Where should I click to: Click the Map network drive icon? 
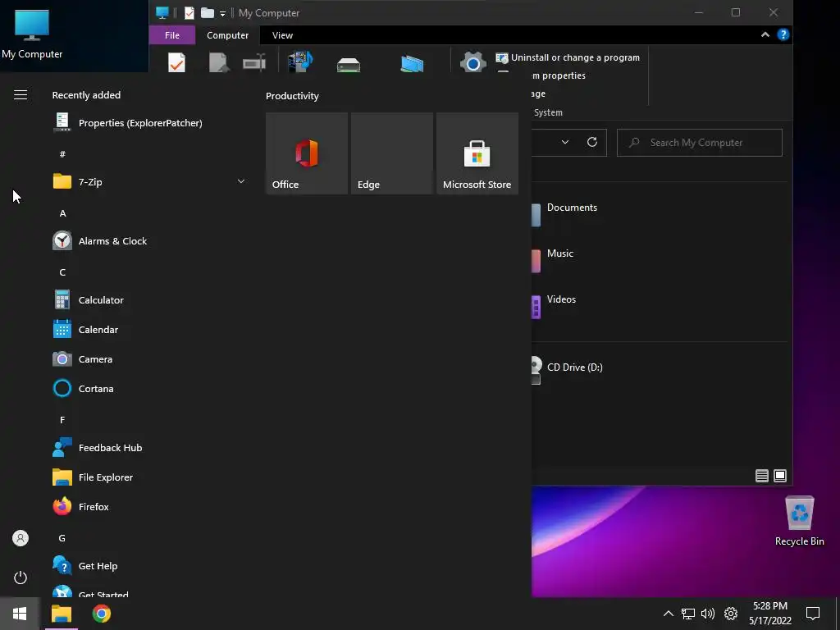point(348,65)
